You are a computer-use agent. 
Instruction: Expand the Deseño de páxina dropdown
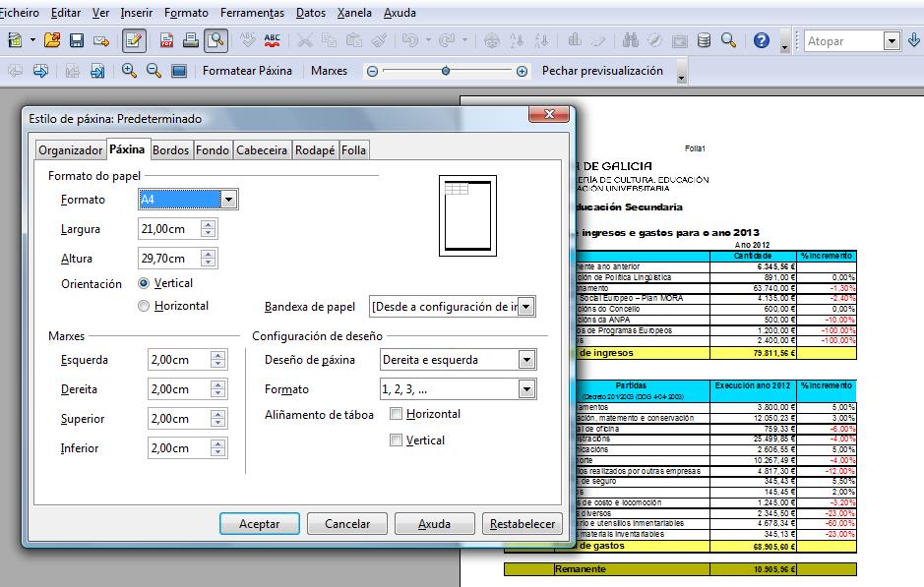click(x=527, y=360)
